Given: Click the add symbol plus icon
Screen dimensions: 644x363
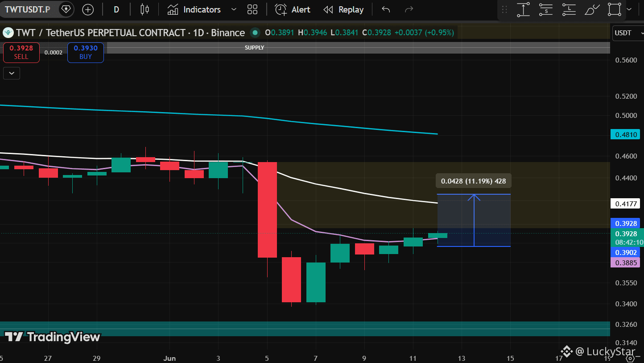Looking at the screenshot, I should click(88, 9).
